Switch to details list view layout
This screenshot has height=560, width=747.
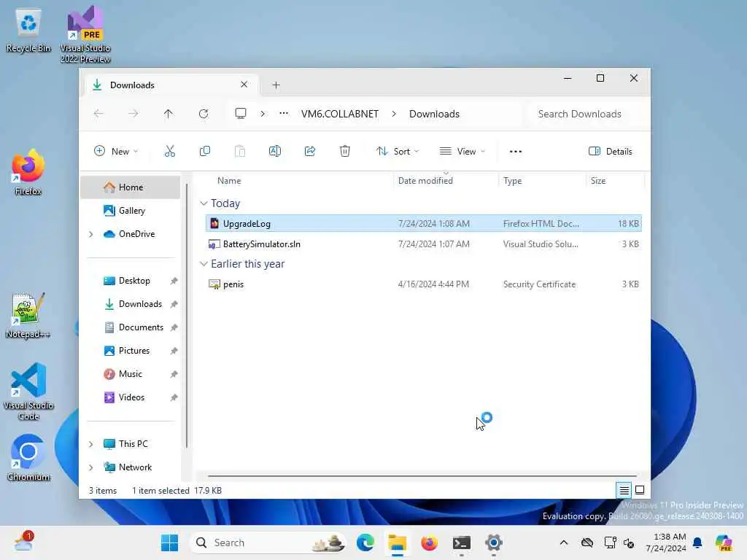tap(624, 490)
